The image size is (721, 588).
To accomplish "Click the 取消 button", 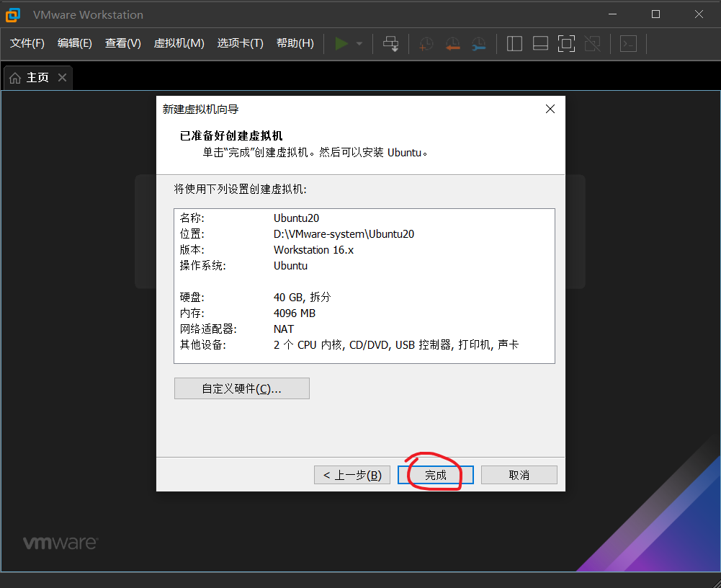I will (519, 475).
